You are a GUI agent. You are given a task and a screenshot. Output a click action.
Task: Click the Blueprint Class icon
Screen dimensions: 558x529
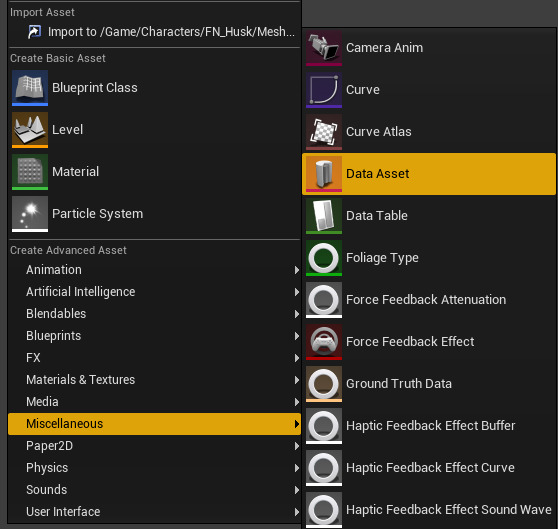click(30, 88)
